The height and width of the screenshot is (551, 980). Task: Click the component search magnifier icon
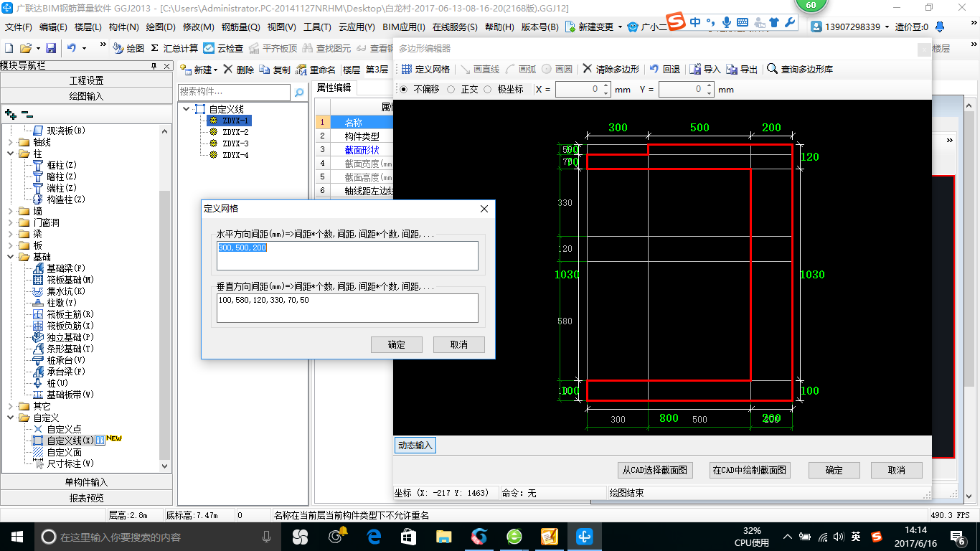(x=299, y=93)
